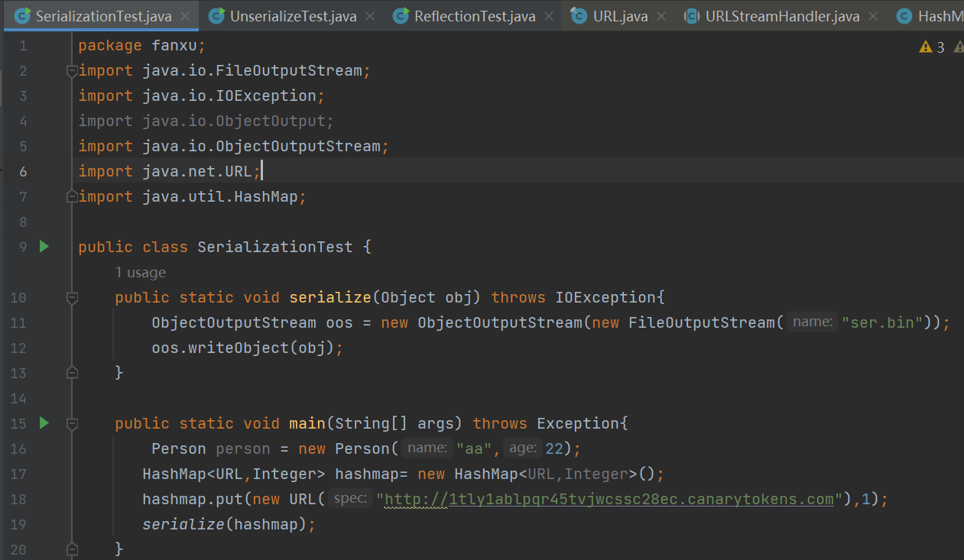Viewport: 964px width, 560px height.
Task: Close the SerializationTest.java tab
Action: click(x=183, y=16)
